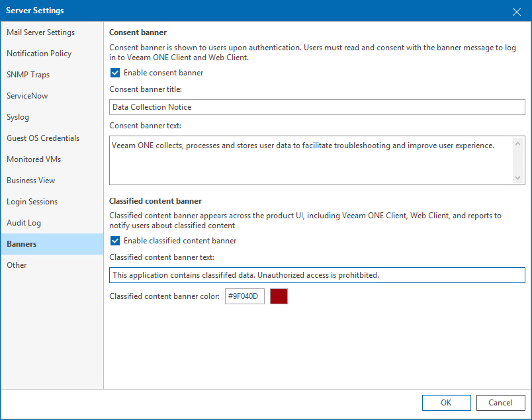
Task: Click the OK button
Action: (446, 402)
